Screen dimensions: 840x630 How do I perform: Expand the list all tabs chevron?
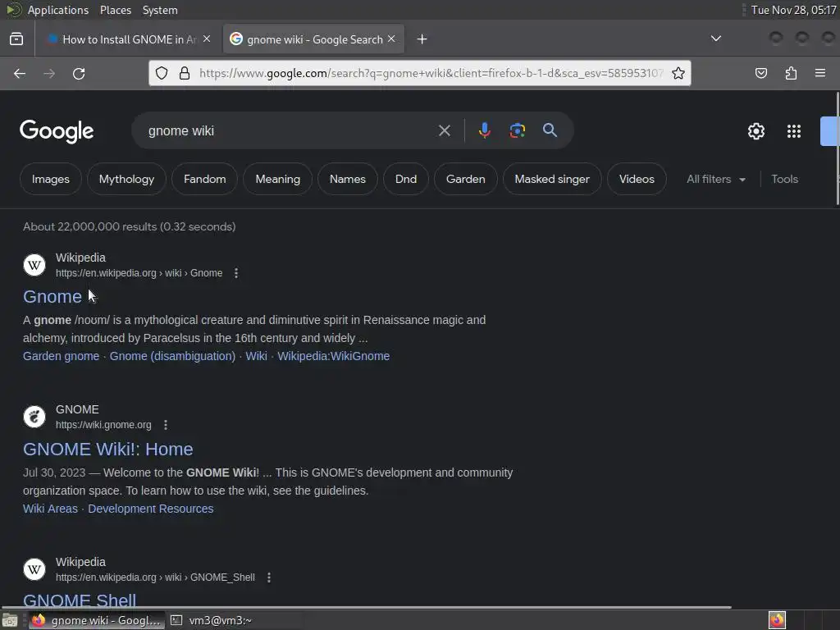click(715, 39)
